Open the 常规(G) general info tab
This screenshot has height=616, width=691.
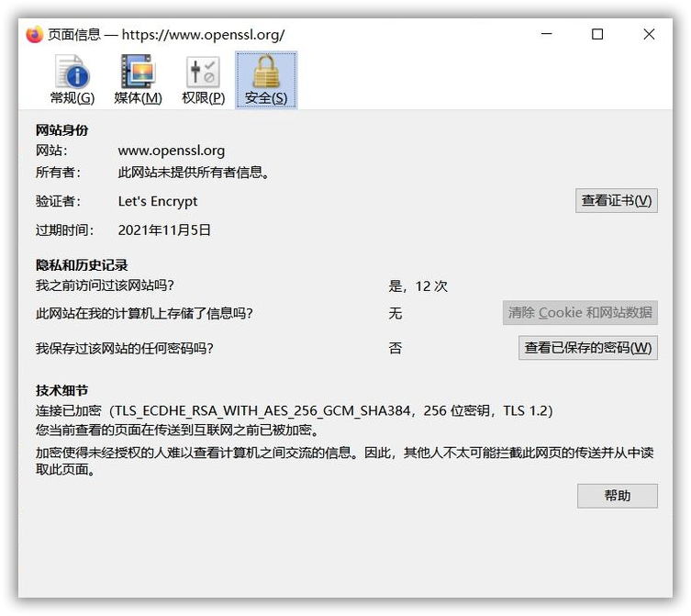coord(72,80)
